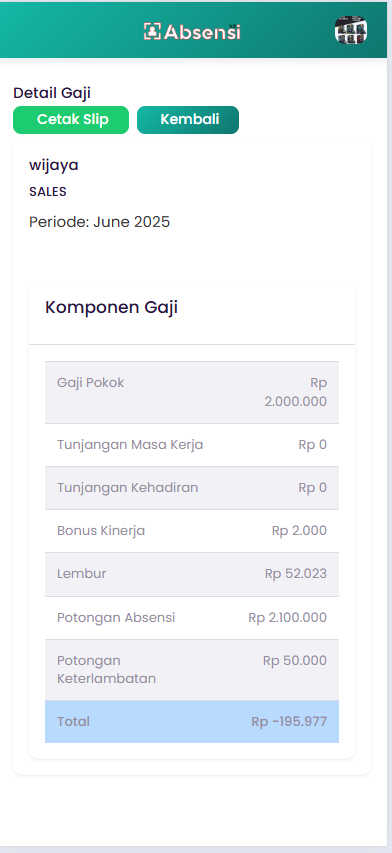The width and height of the screenshot is (392, 853).
Task: Click the Absensi brand title text
Action: point(202,32)
